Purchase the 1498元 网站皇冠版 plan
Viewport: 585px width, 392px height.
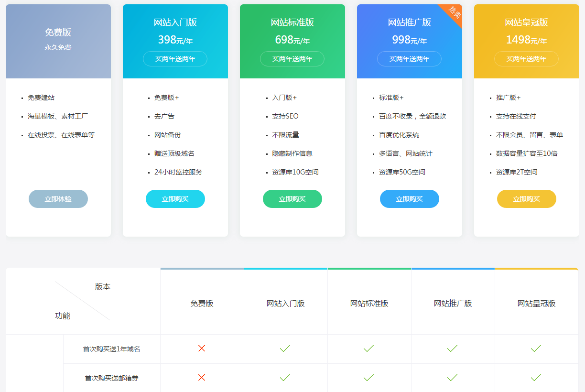tap(526, 199)
